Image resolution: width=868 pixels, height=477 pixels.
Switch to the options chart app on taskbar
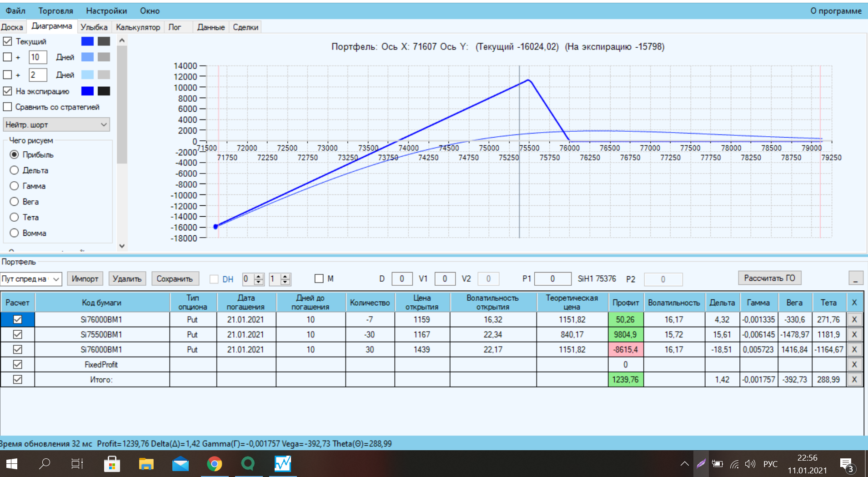click(x=283, y=464)
